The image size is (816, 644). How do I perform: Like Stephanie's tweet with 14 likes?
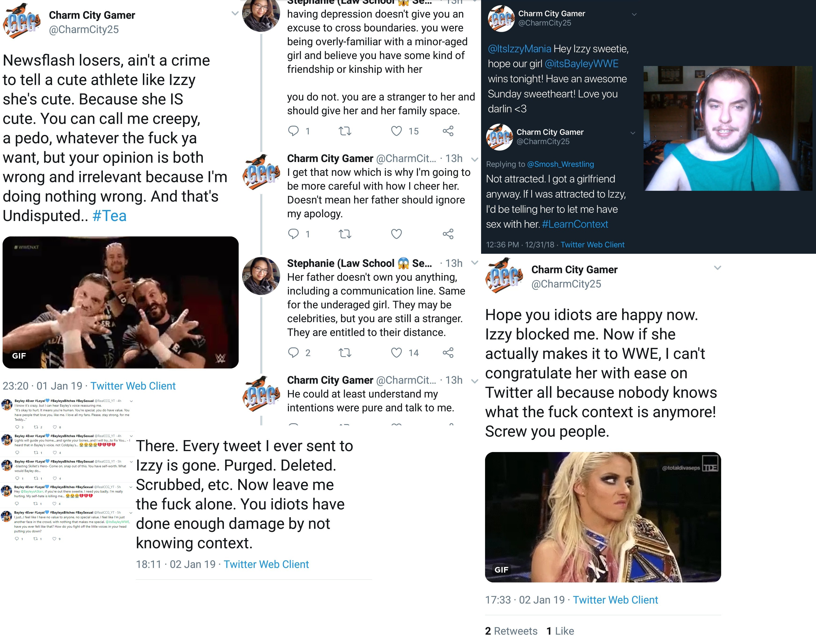[396, 353]
